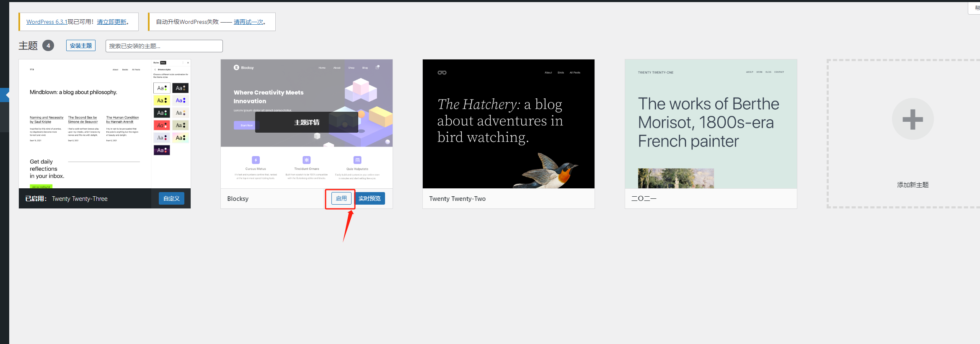Click 自定义 for Twenty Twenty-Three
The width and height of the screenshot is (980, 344).
pyautogui.click(x=171, y=198)
